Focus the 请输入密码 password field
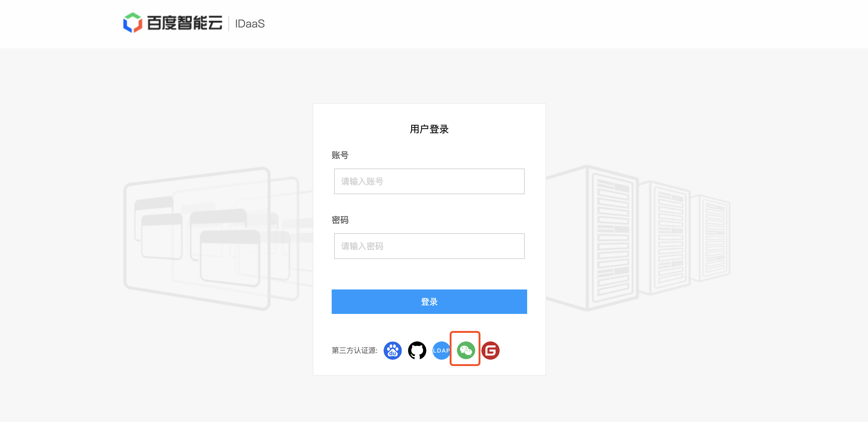Screen dimensions: 868x422 coord(429,246)
